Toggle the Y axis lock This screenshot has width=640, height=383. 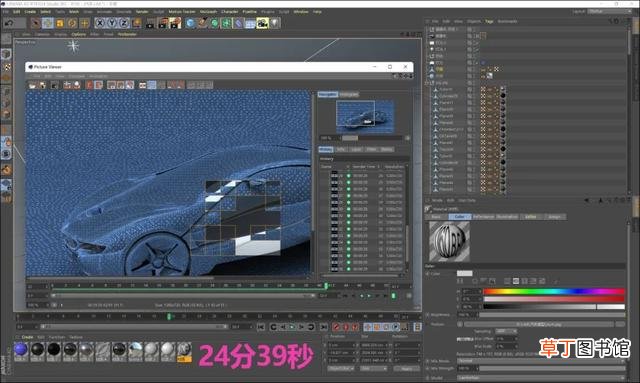[x=112, y=23]
